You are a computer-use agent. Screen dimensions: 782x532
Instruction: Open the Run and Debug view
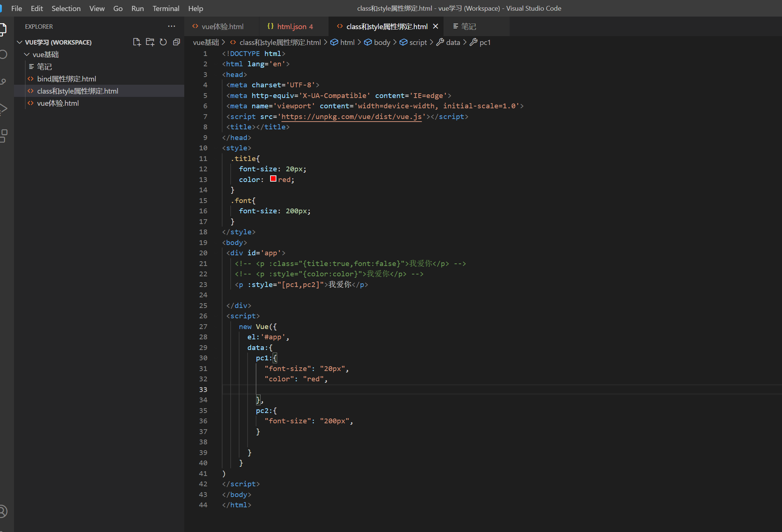[4, 108]
